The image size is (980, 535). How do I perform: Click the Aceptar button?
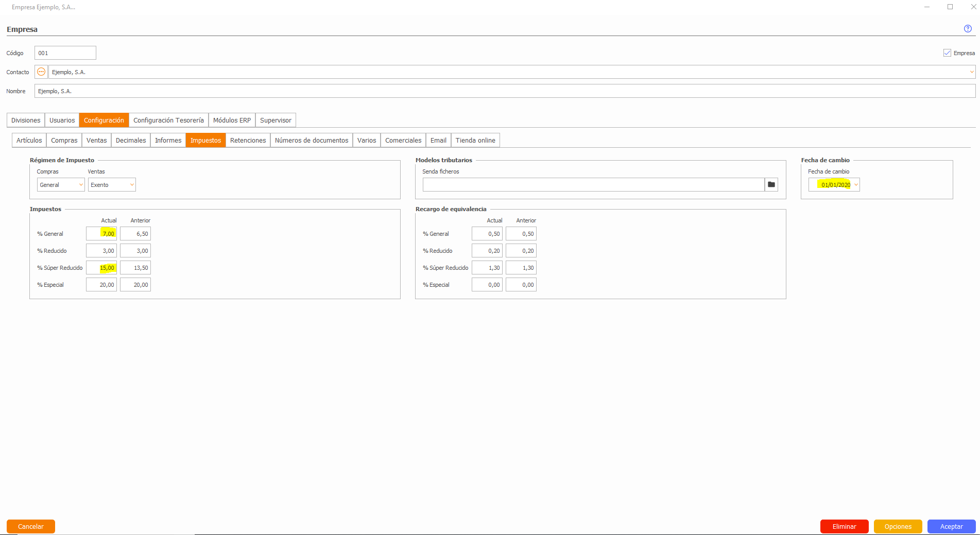pos(952,527)
